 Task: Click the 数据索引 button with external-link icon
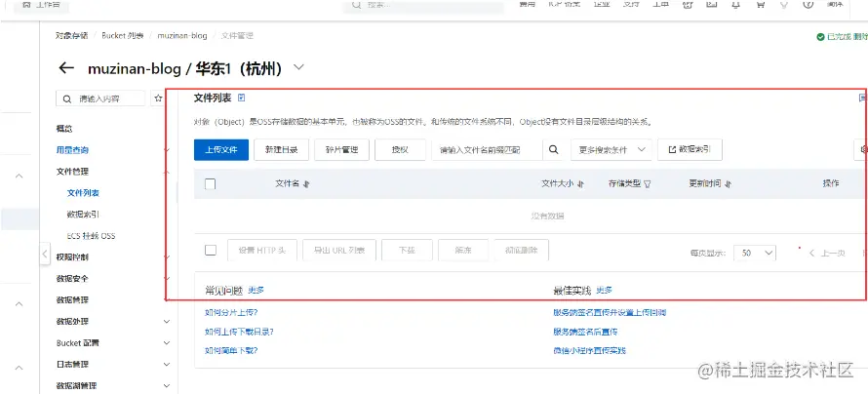point(690,149)
